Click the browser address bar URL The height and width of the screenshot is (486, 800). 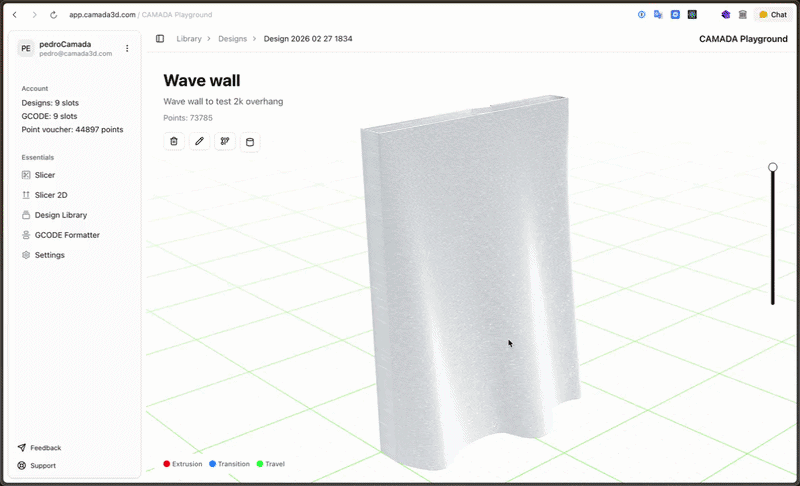141,15
